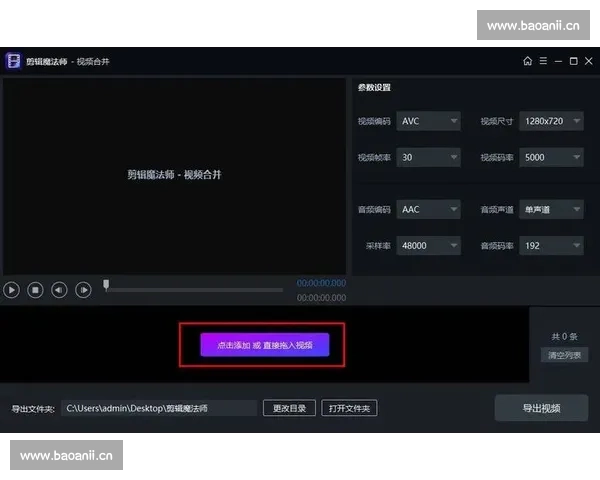This screenshot has height=480, width=600.
Task: Open the video codec AVC dropdown
Action: point(428,121)
